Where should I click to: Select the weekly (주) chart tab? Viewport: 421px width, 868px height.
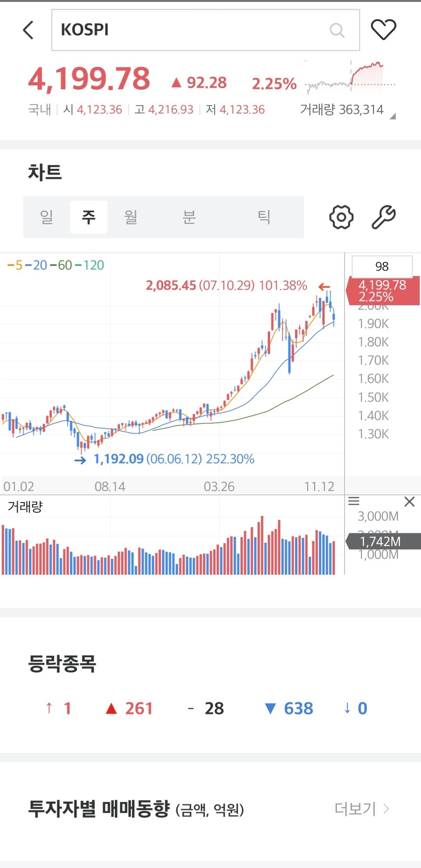tap(88, 217)
